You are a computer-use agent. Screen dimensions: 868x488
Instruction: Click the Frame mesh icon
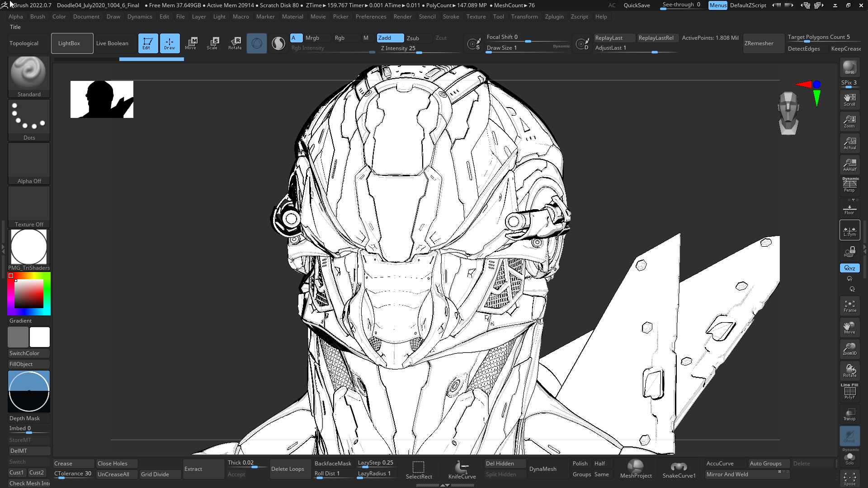point(849,306)
